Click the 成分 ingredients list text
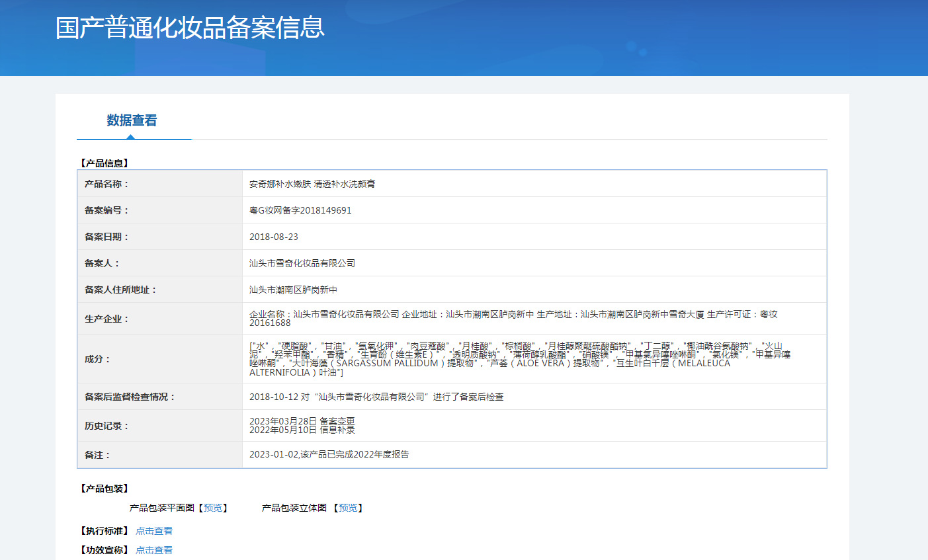Viewport: 928px width, 560px height. coord(520,359)
